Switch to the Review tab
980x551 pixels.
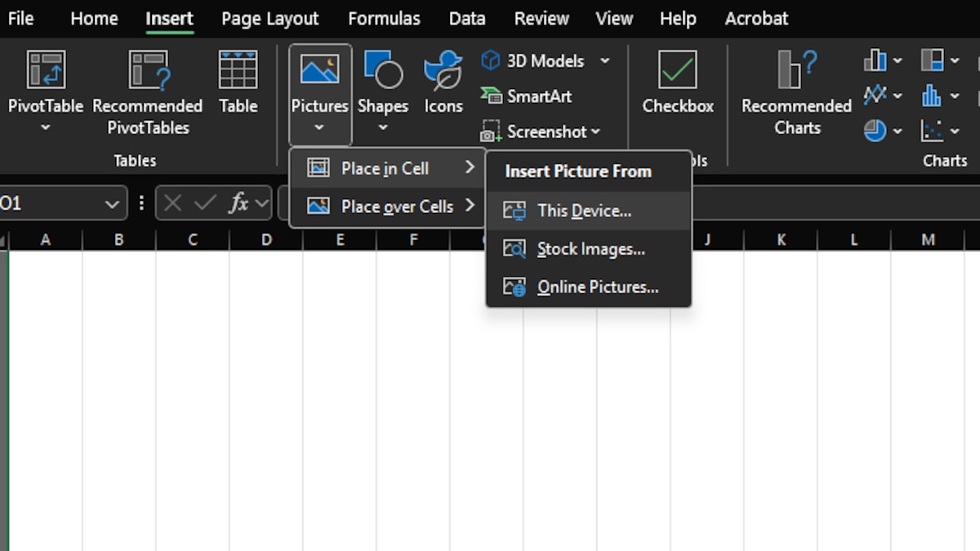(541, 18)
